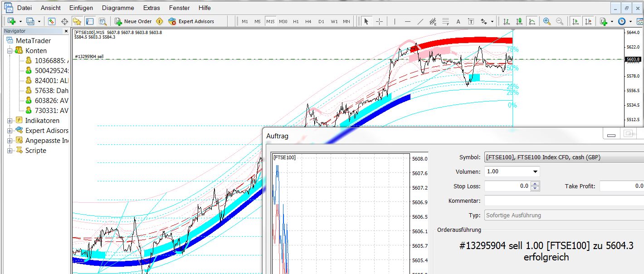Open the Hilfe menu
This screenshot has height=274, width=644.
pyautogui.click(x=205, y=8)
